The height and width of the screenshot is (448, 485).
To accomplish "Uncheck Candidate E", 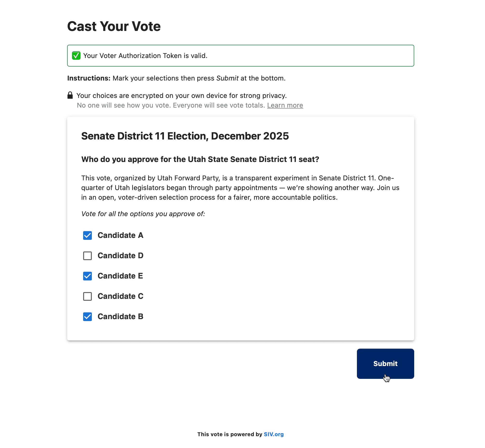I will (x=87, y=276).
